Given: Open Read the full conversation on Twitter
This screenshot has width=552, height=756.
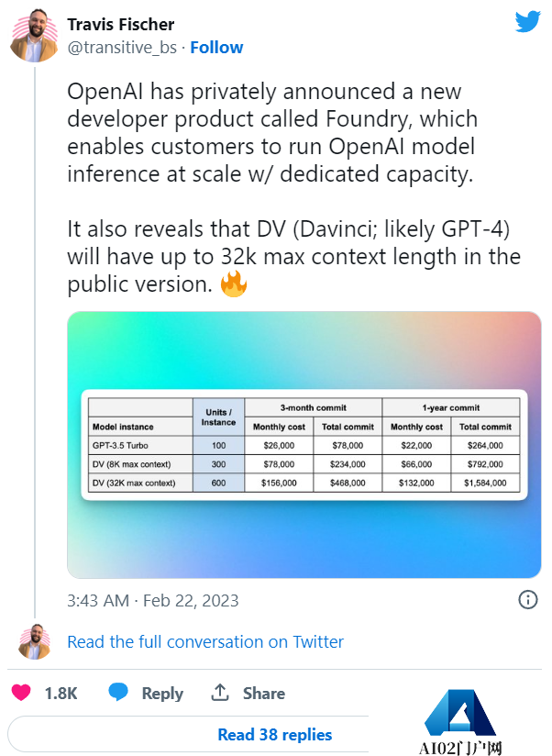Looking at the screenshot, I should [205, 641].
